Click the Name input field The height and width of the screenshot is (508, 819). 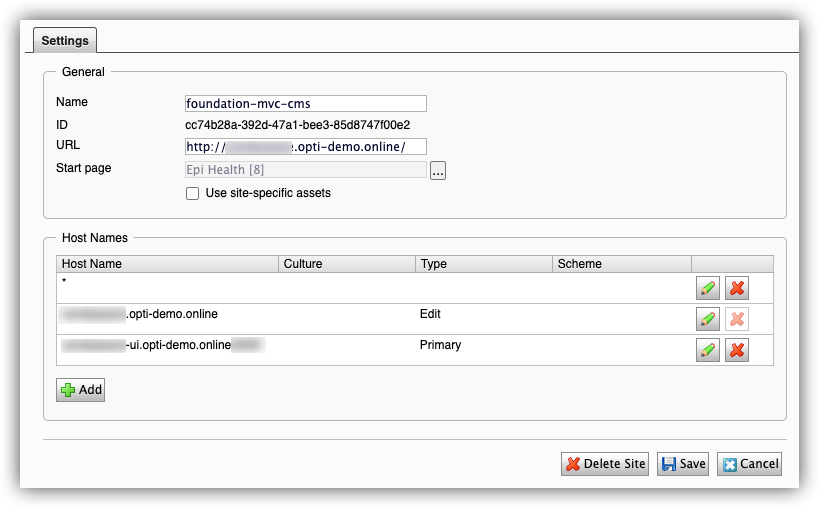[x=306, y=103]
